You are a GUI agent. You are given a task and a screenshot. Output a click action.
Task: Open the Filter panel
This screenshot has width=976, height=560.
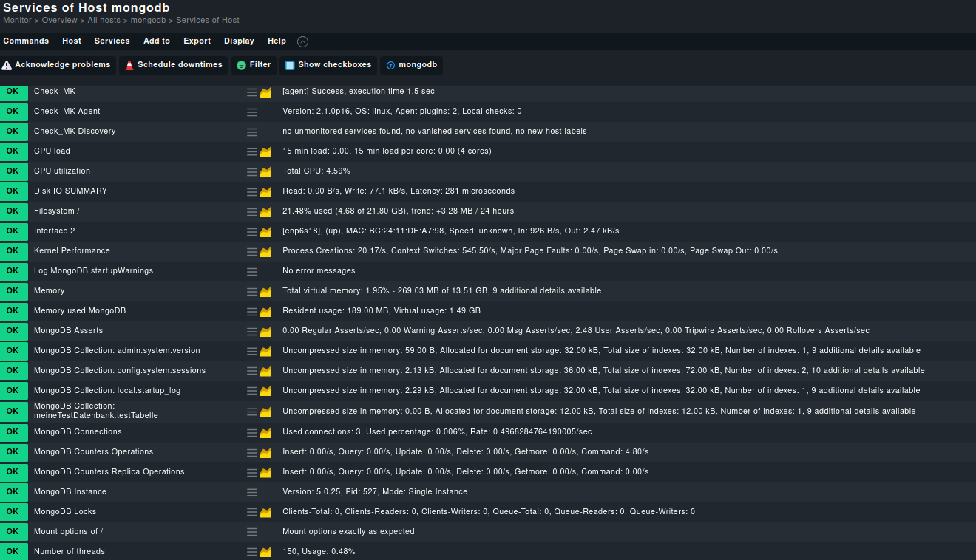tap(254, 65)
